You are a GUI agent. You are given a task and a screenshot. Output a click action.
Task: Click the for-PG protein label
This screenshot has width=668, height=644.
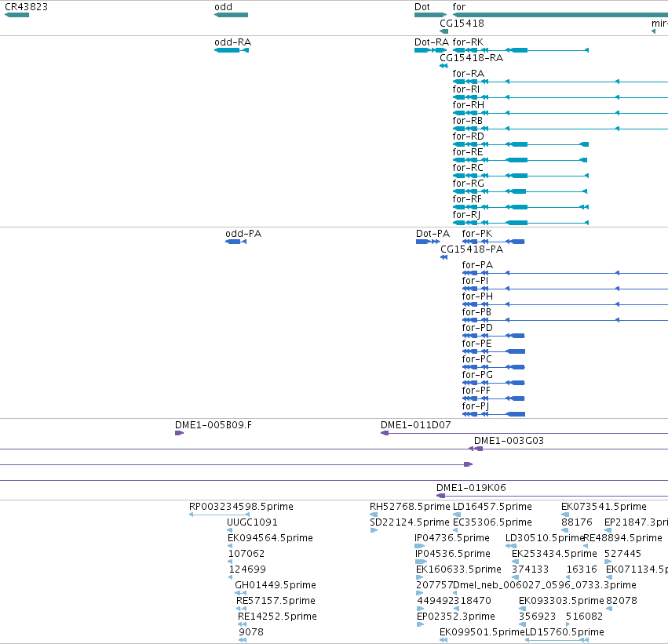(x=477, y=375)
